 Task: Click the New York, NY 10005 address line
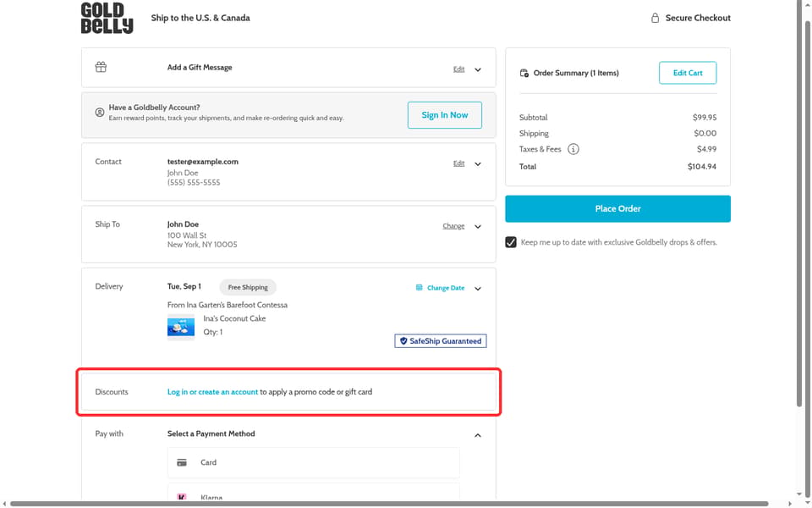(202, 245)
